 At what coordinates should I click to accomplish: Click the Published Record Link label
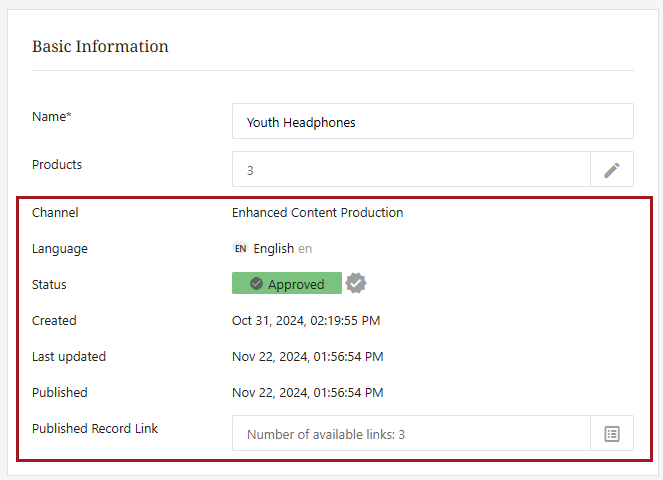(95, 429)
